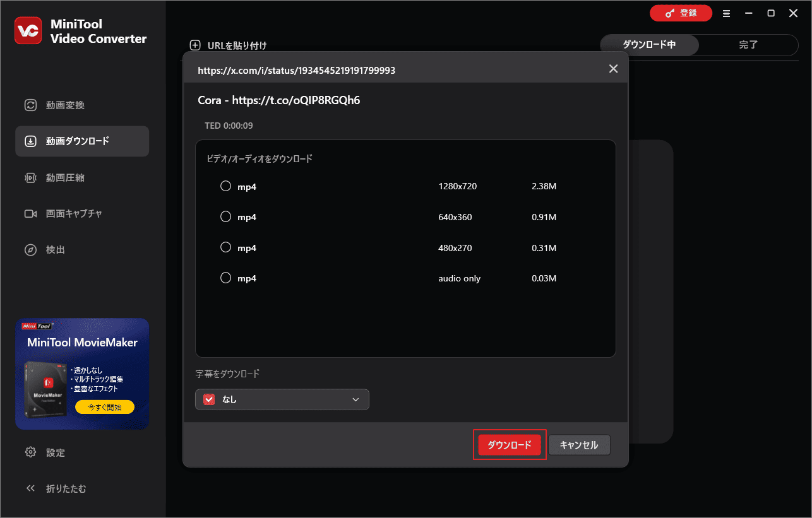Click the 字幕をダウンロード label
This screenshot has width=812, height=518.
[227, 374]
